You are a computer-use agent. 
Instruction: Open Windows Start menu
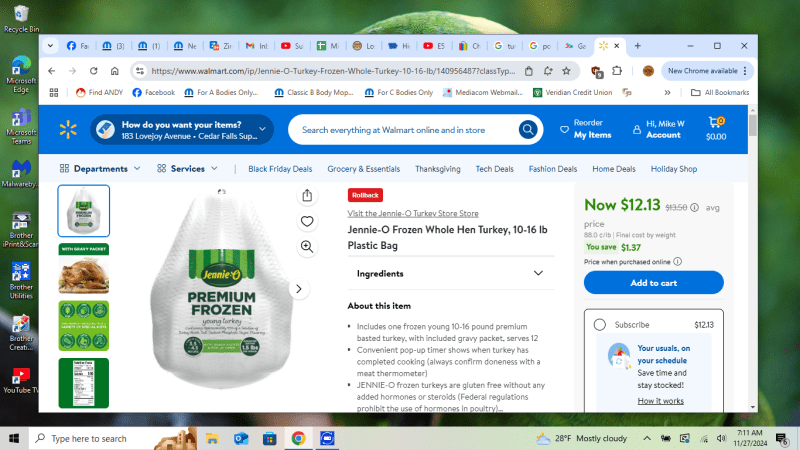14,438
